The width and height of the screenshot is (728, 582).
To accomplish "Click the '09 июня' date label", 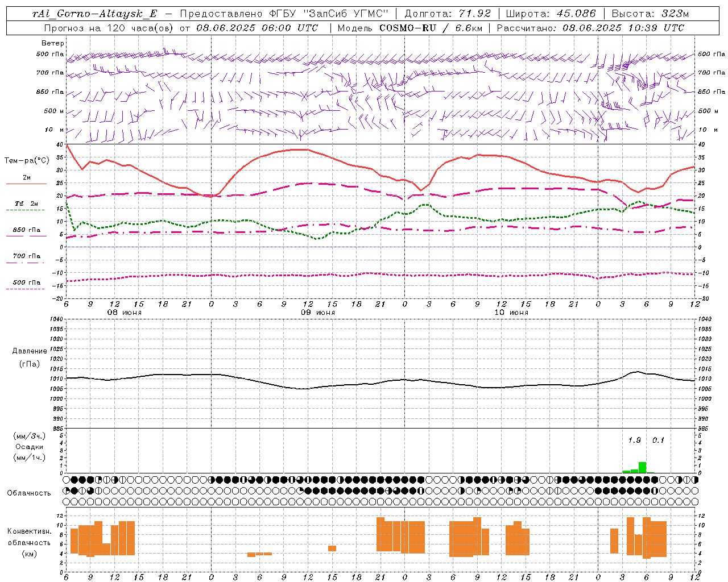I will point(318,313).
